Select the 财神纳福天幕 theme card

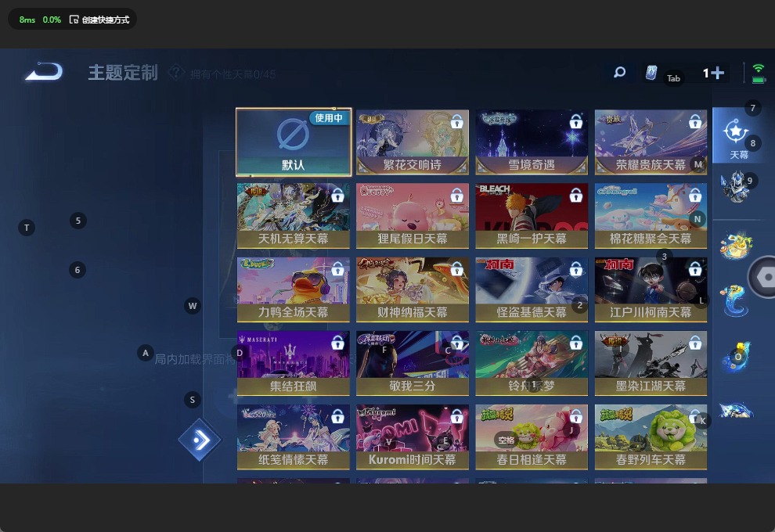[x=413, y=289]
